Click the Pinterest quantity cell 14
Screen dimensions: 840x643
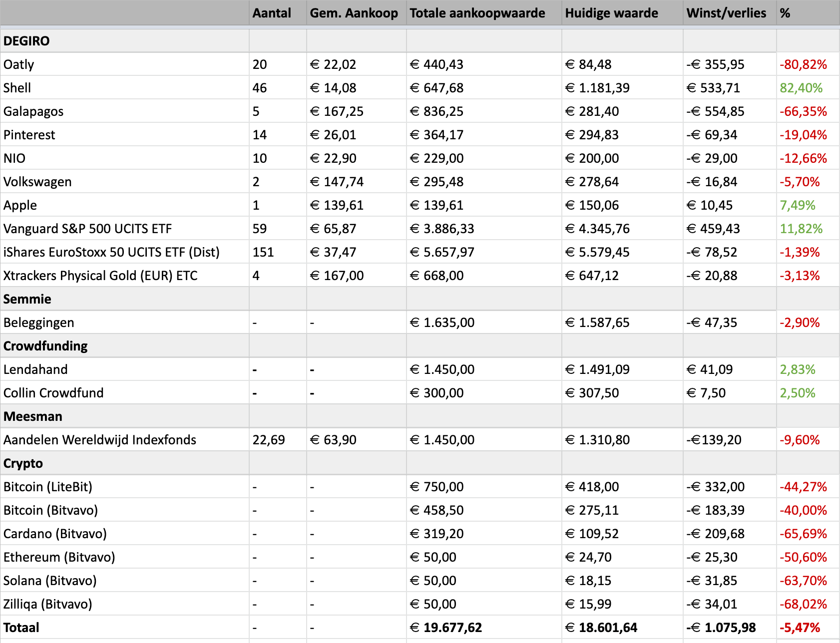pos(278,135)
